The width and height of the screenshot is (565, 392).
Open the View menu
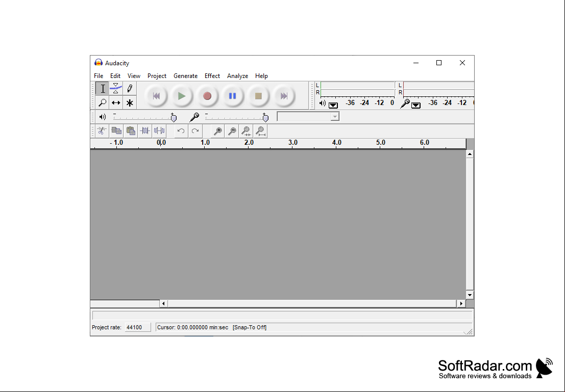pos(134,76)
